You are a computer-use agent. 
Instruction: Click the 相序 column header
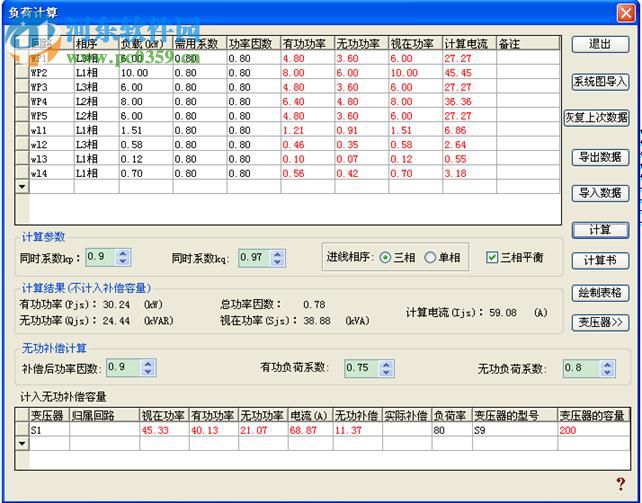click(96, 43)
